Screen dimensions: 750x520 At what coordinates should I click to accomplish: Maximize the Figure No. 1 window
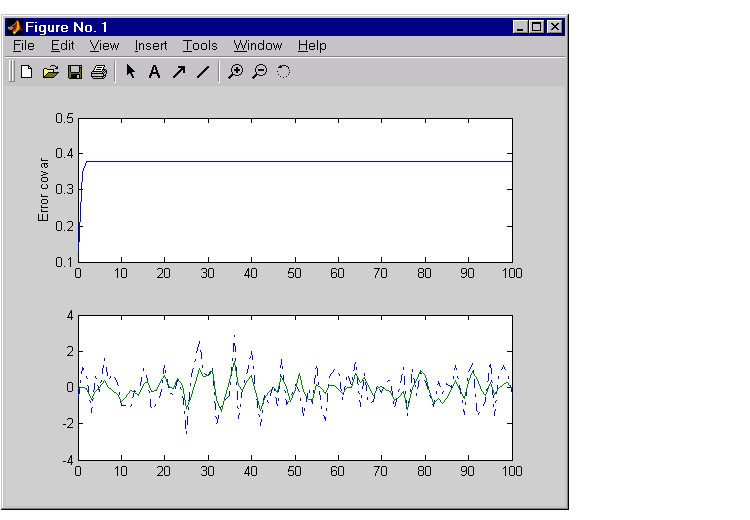(x=537, y=28)
